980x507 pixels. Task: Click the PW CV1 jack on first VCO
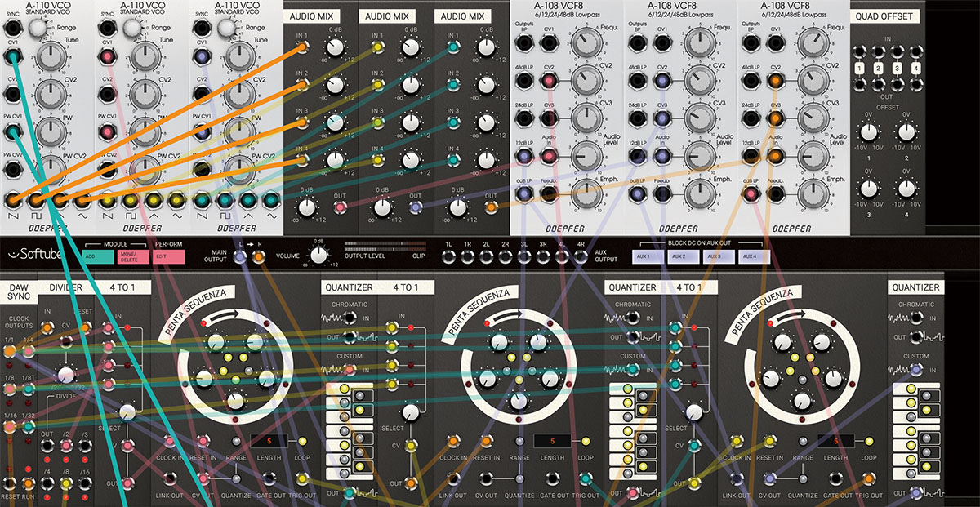tap(12, 131)
